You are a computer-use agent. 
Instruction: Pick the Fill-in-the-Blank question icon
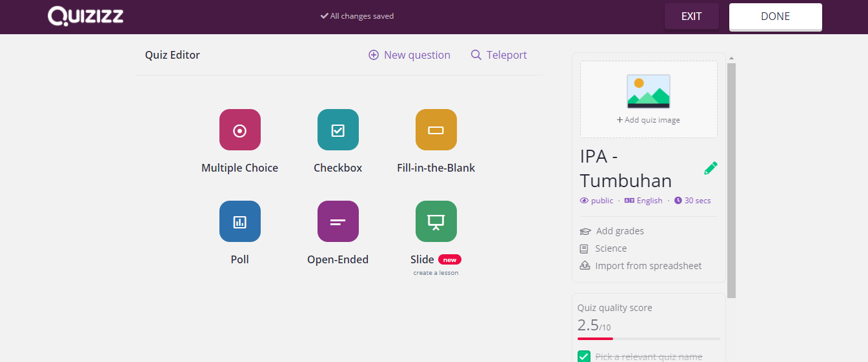[x=436, y=130]
